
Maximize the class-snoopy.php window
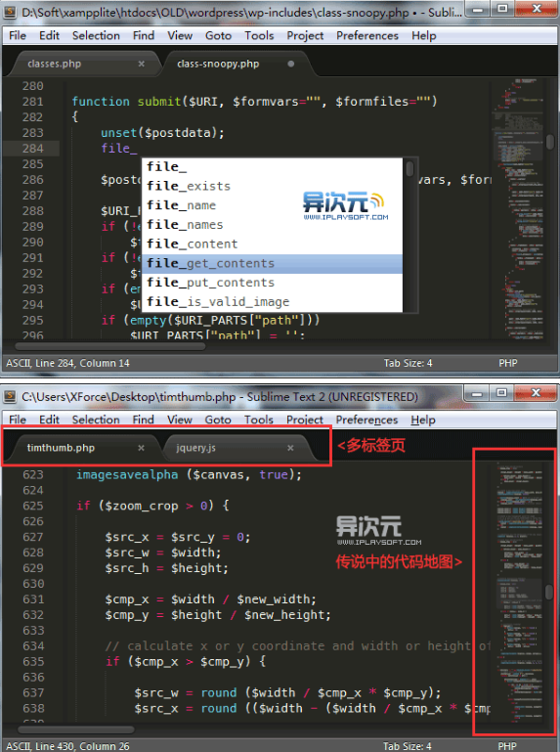pos(502,10)
